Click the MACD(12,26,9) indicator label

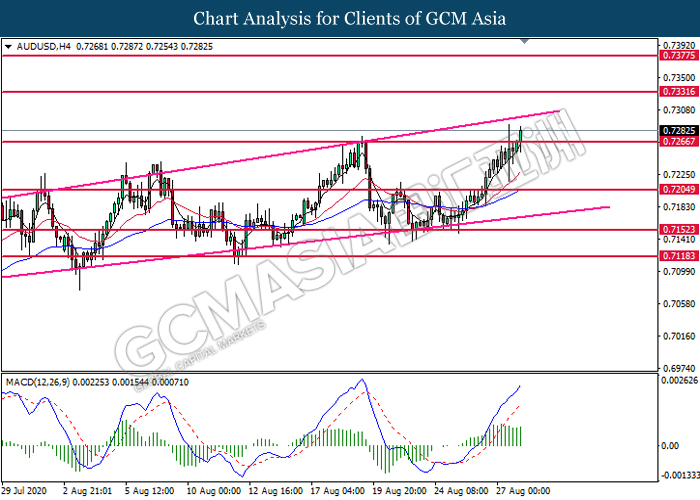tap(38, 382)
